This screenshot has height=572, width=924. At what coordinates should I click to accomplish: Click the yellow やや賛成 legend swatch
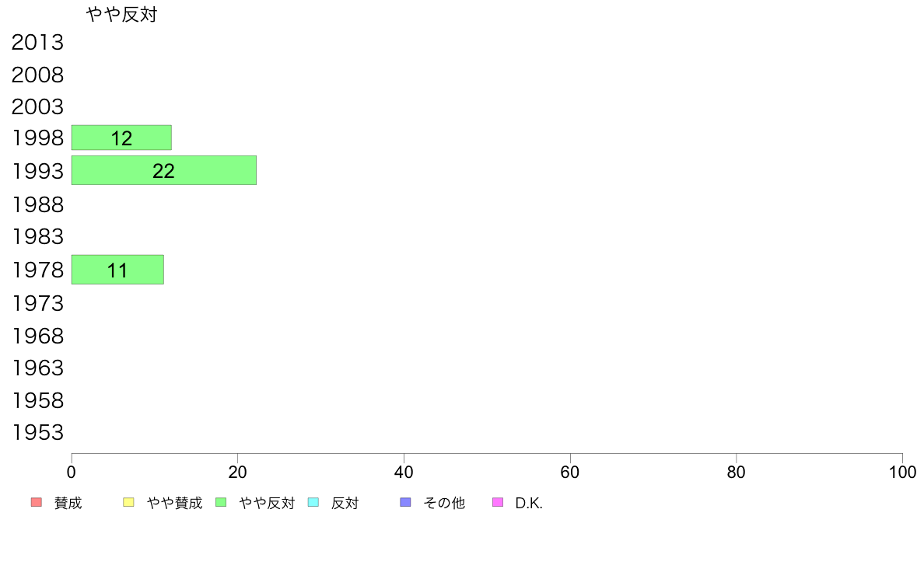128,502
